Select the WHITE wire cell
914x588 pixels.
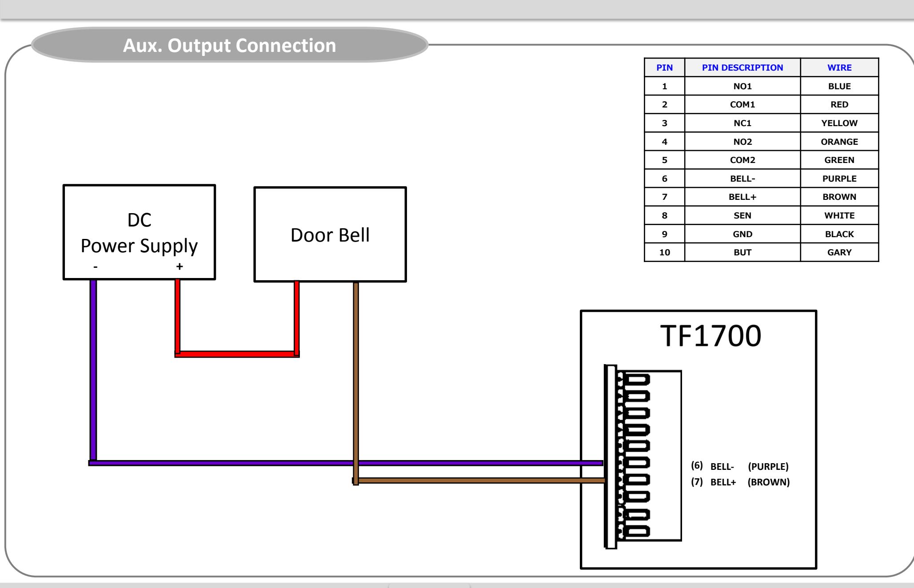coord(839,215)
